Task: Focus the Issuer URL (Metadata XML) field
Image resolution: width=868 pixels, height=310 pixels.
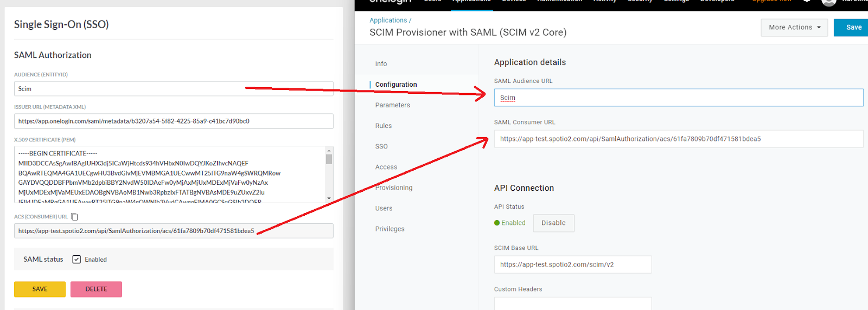Action: coord(174,121)
